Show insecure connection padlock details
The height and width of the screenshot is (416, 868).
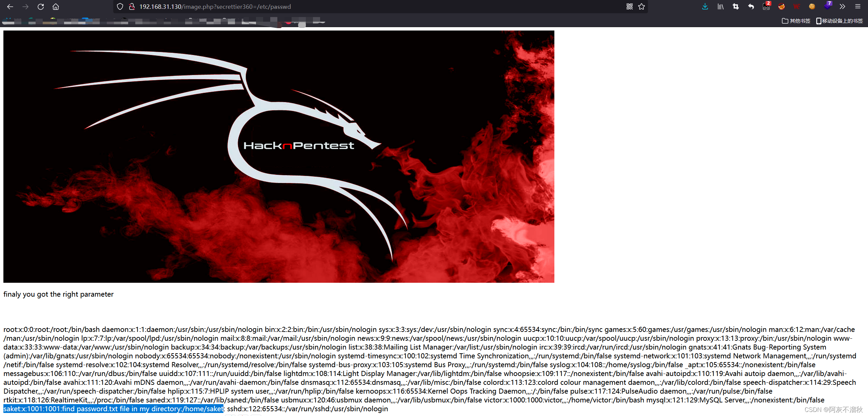(132, 7)
